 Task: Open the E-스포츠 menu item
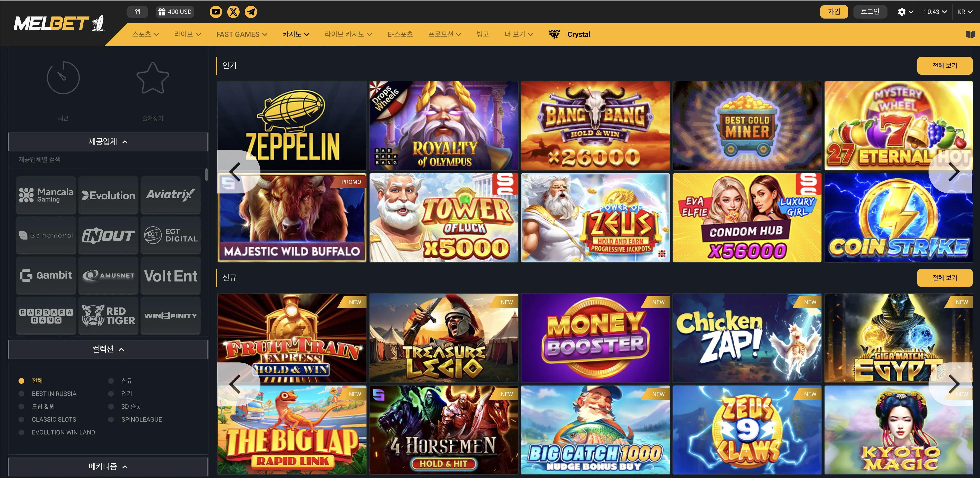(400, 34)
